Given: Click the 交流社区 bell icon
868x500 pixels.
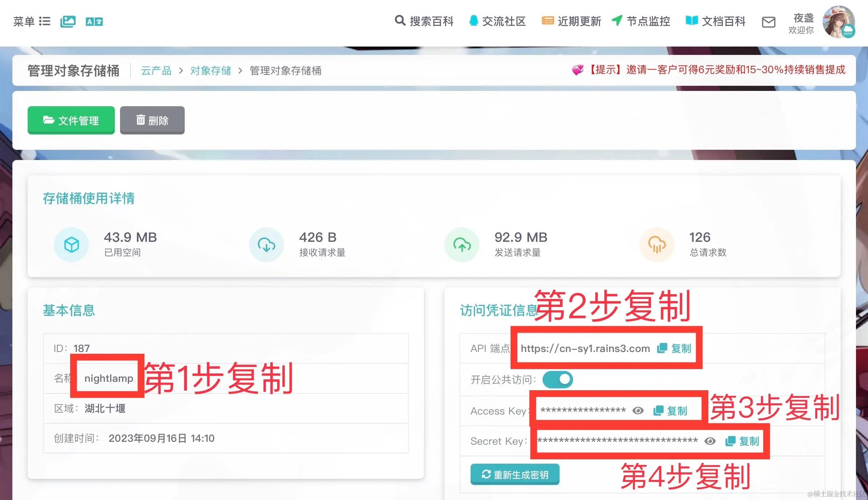Looking at the screenshot, I should pos(473,21).
